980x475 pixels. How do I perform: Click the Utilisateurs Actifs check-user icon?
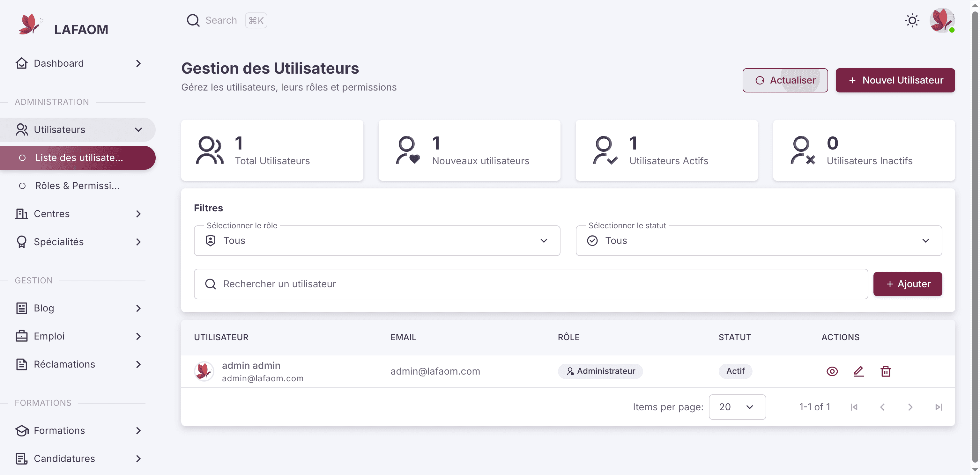point(605,150)
